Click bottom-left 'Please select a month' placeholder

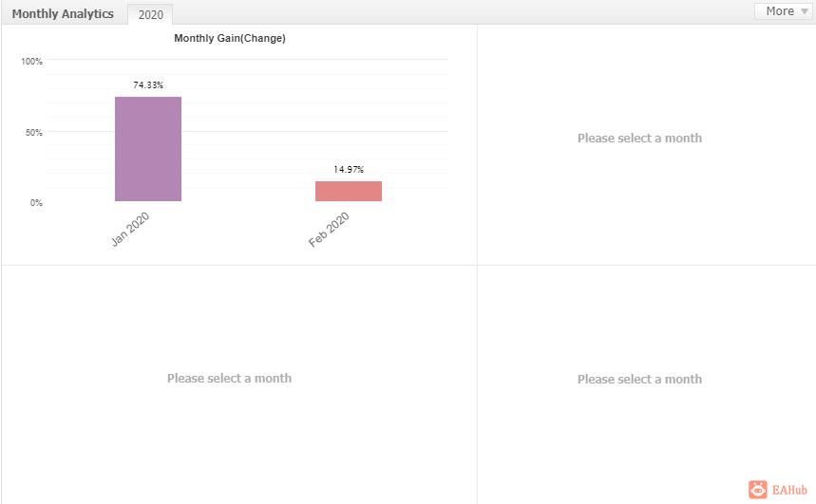pos(230,378)
